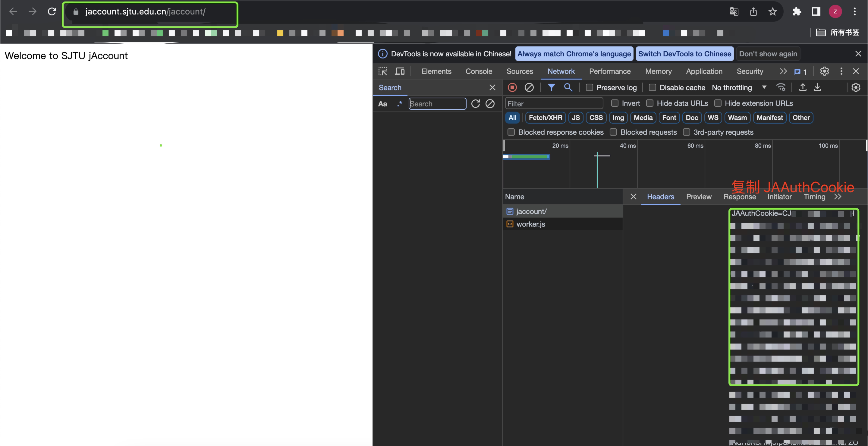868x446 pixels.
Task: Clear the network log
Action: tap(529, 88)
